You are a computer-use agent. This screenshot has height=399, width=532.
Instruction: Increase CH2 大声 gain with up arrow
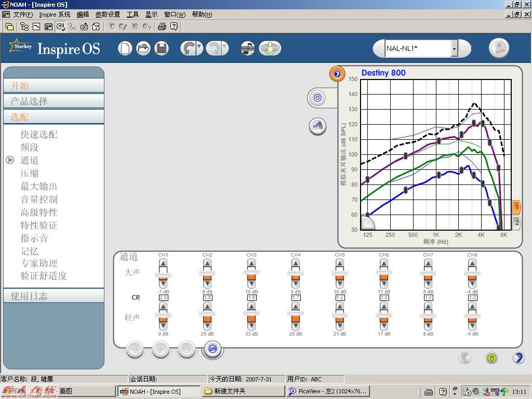(x=207, y=263)
